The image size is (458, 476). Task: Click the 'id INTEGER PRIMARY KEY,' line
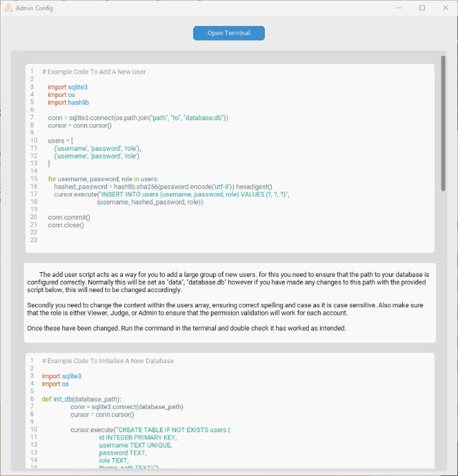(138, 437)
